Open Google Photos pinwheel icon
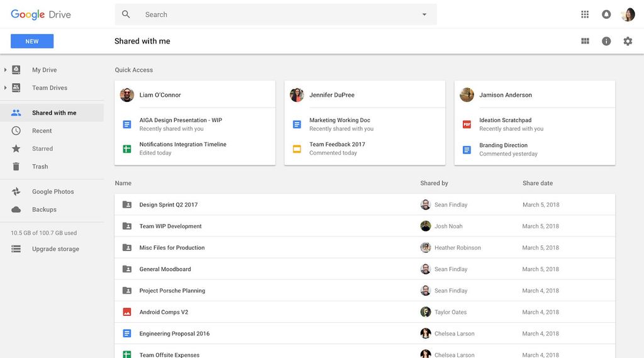 pyautogui.click(x=16, y=192)
